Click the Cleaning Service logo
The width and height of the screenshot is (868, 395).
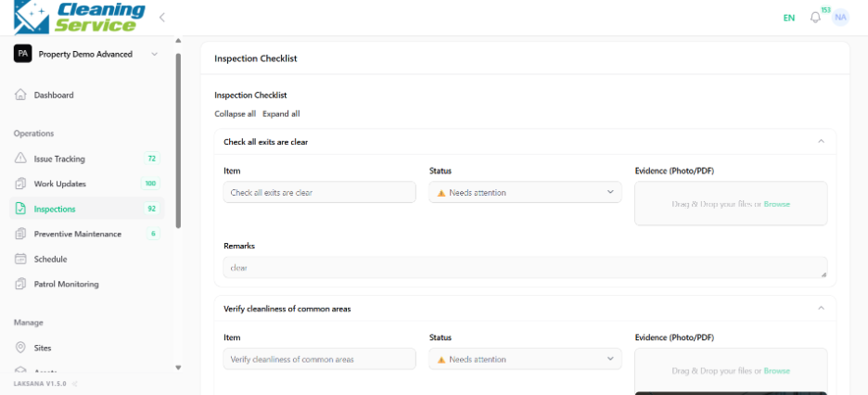click(80, 17)
